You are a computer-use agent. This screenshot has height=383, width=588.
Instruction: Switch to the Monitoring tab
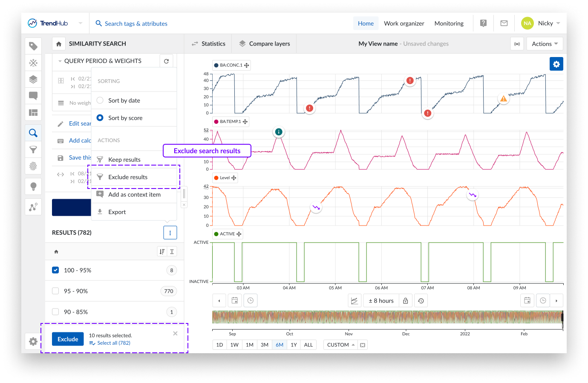449,23
